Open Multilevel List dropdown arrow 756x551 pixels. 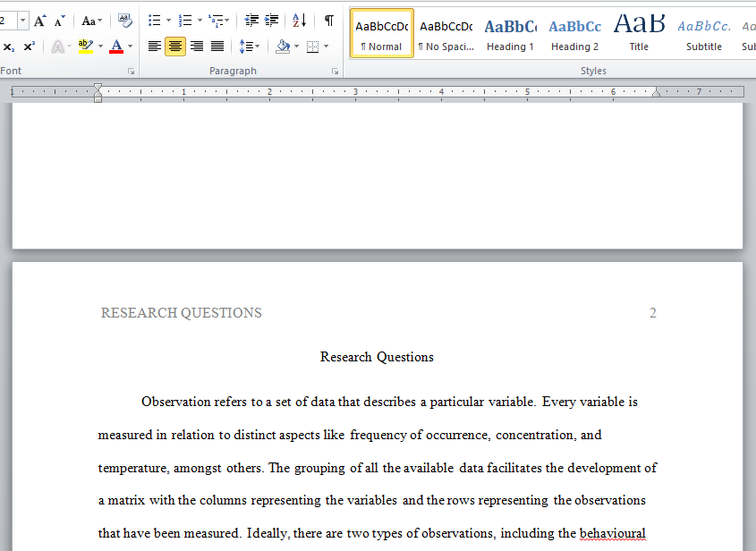[x=227, y=21]
